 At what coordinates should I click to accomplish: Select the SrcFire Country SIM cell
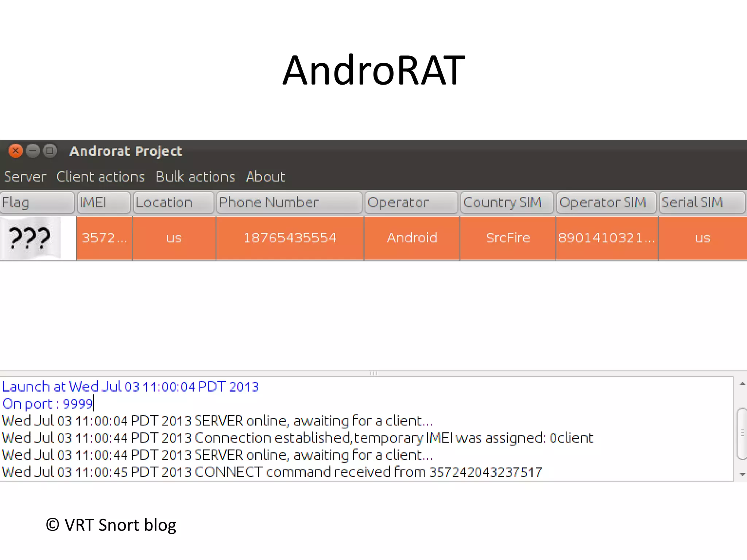(508, 238)
